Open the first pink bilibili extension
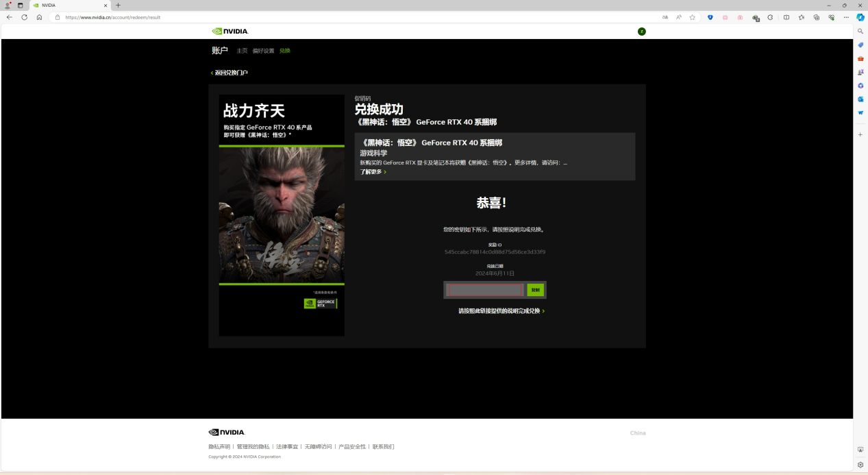This screenshot has width=868, height=475. 726,17
